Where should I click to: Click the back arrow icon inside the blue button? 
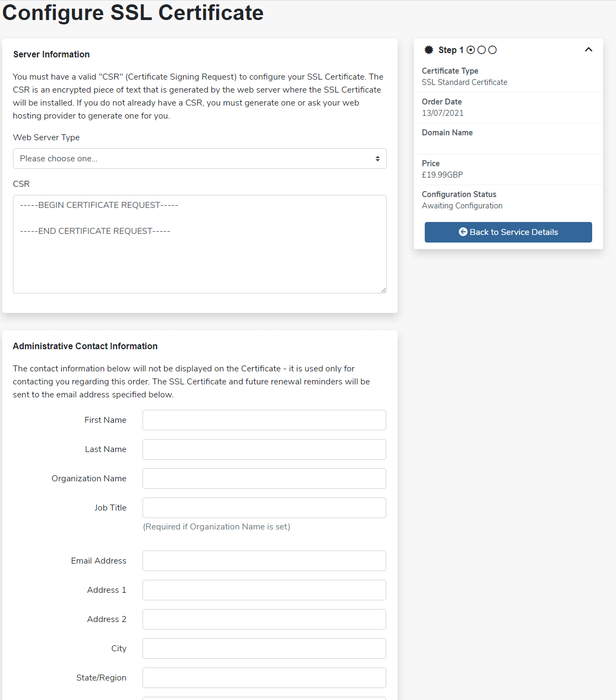coord(463,232)
